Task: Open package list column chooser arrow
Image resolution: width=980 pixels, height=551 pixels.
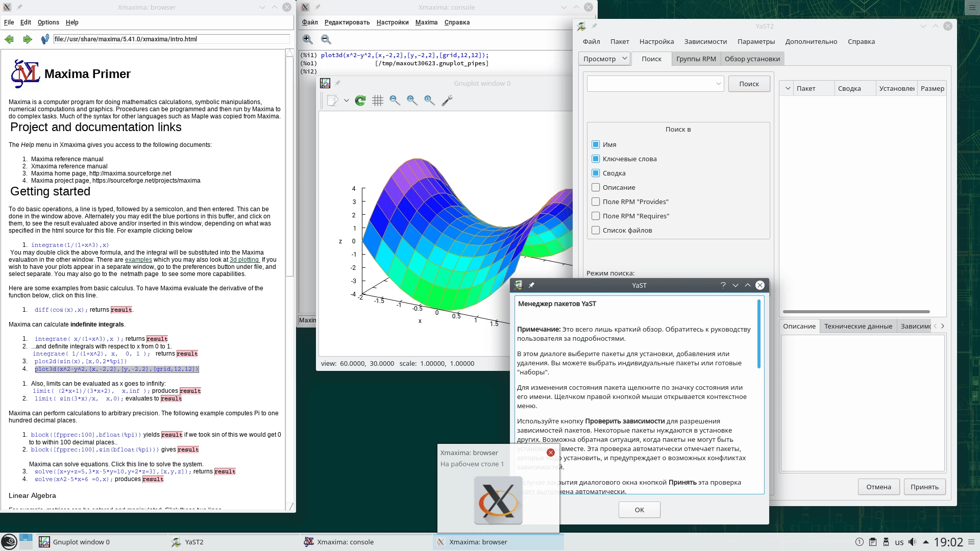Action: pos(788,88)
